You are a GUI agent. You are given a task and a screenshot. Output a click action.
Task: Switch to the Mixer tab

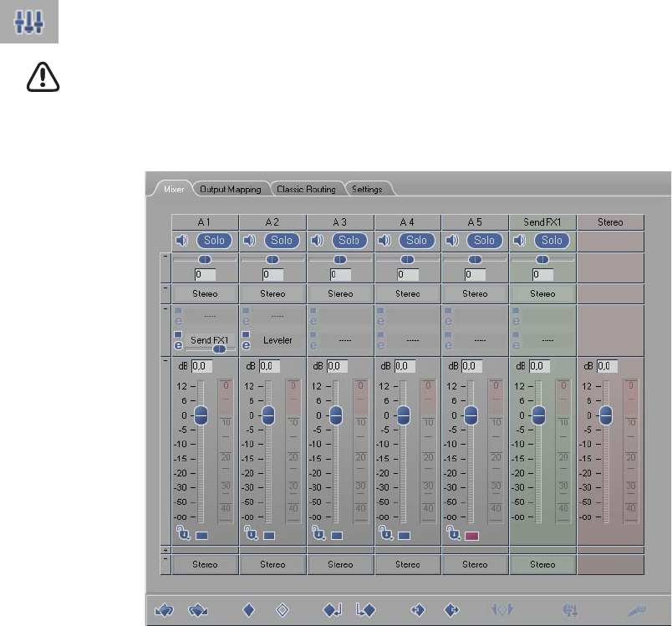[174, 189]
